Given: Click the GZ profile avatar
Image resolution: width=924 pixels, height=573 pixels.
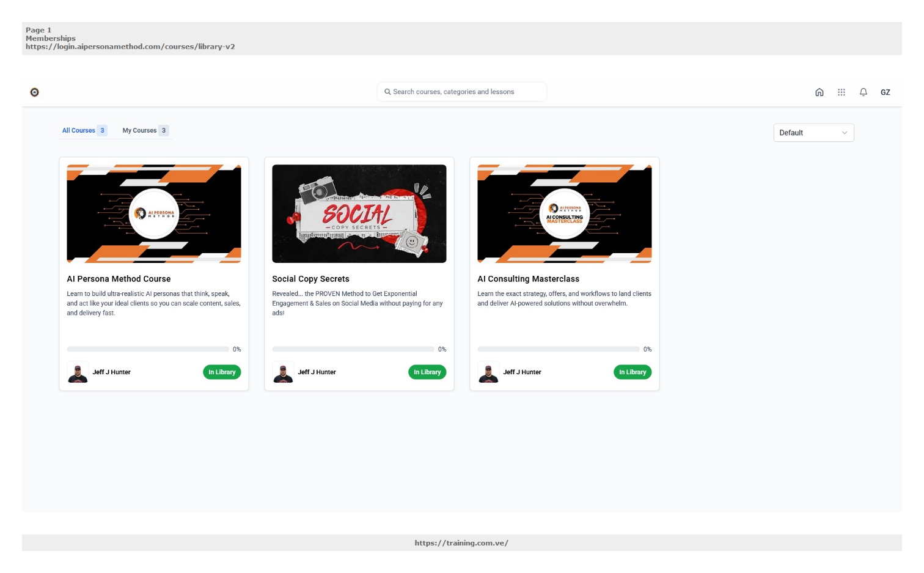Looking at the screenshot, I should click(886, 92).
